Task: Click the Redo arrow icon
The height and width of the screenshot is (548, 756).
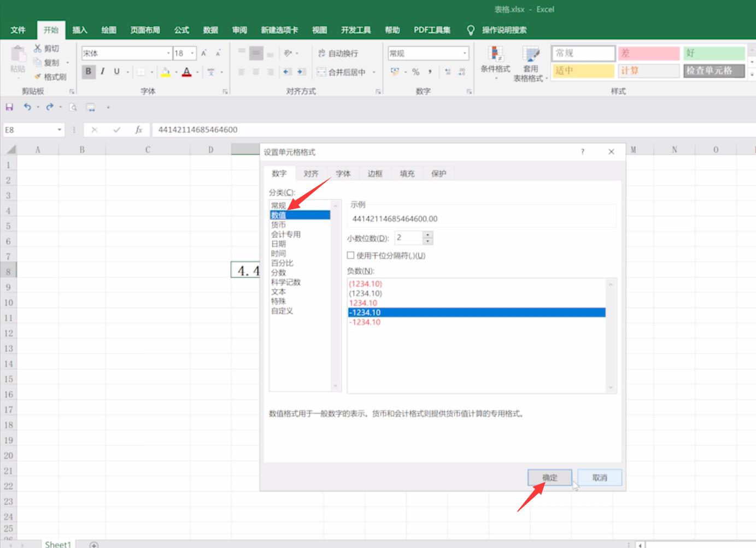Action: (x=50, y=107)
